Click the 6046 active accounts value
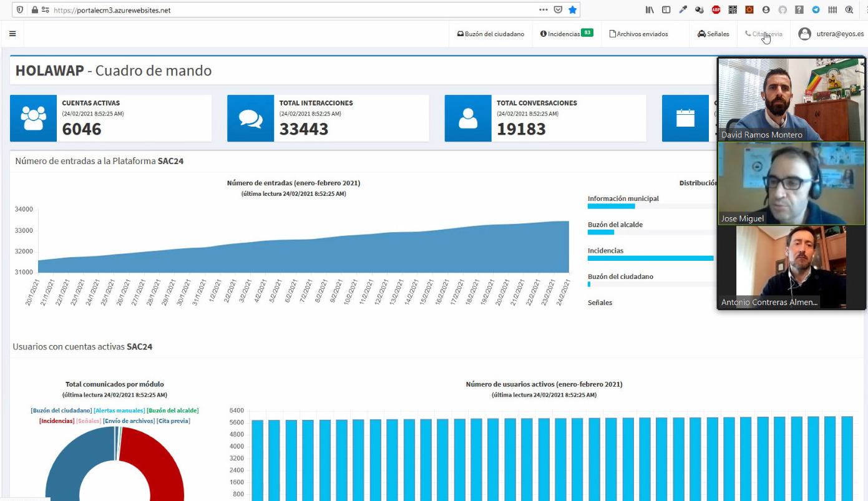868x501 pixels. [x=82, y=129]
